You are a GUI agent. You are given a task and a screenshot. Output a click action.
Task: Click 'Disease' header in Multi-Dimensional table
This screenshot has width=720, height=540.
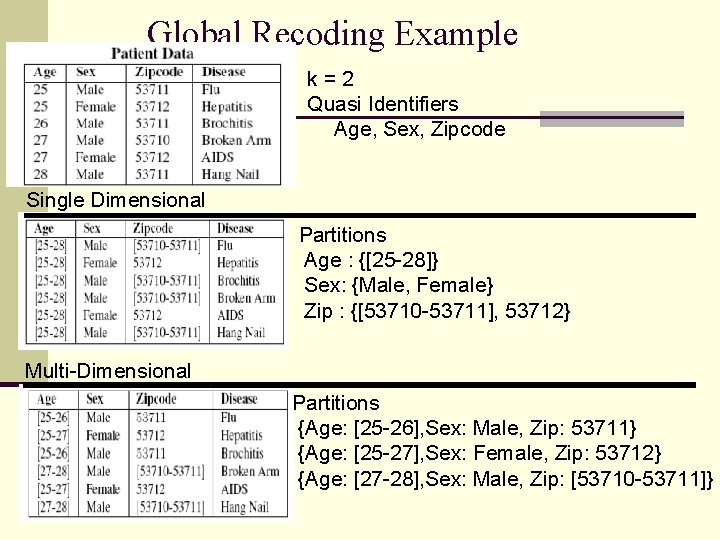click(239, 399)
